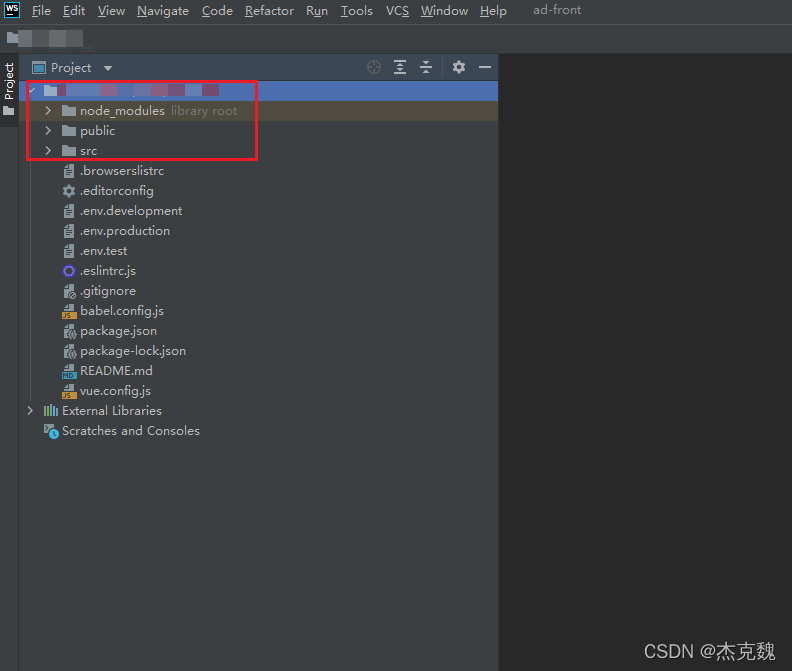Open the Window menu
Image resolution: width=792 pixels, height=671 pixels.
tap(444, 11)
